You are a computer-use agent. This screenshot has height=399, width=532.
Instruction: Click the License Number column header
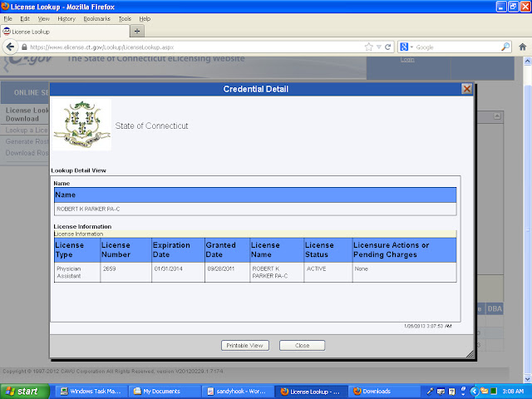126,249
